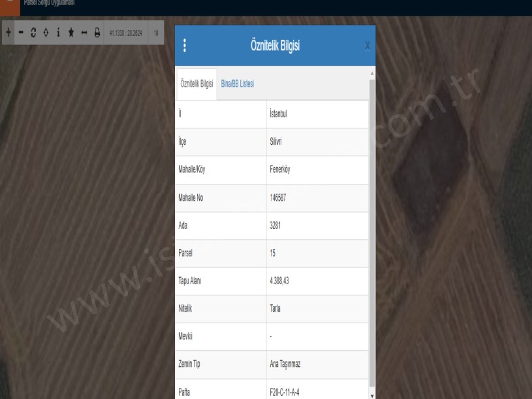Click the print map icon
Image resolution: width=532 pixels, height=399 pixels.
coord(97,33)
